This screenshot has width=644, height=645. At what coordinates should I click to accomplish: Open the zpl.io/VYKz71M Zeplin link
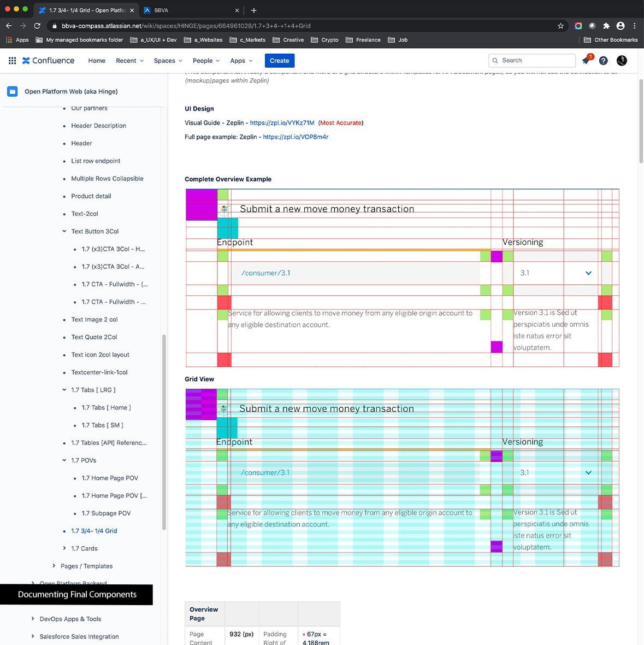pyautogui.click(x=282, y=123)
